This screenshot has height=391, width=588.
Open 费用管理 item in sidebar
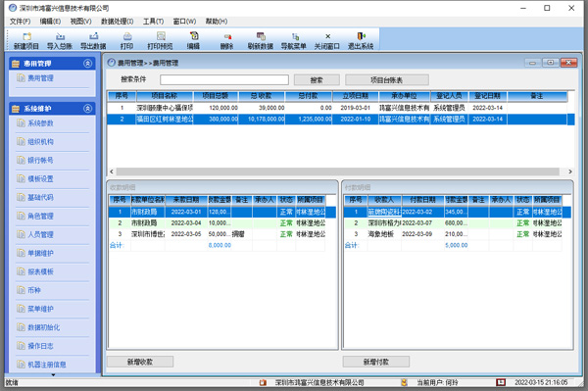pos(40,78)
